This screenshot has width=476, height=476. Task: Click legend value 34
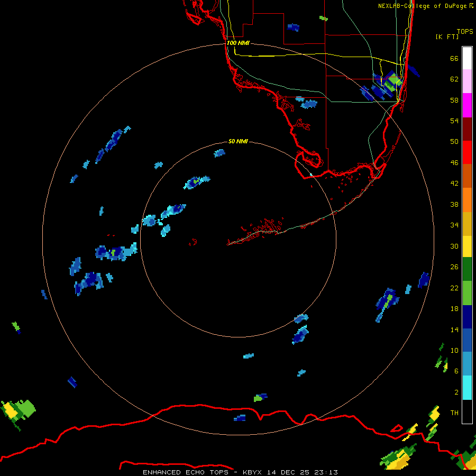[454, 225]
